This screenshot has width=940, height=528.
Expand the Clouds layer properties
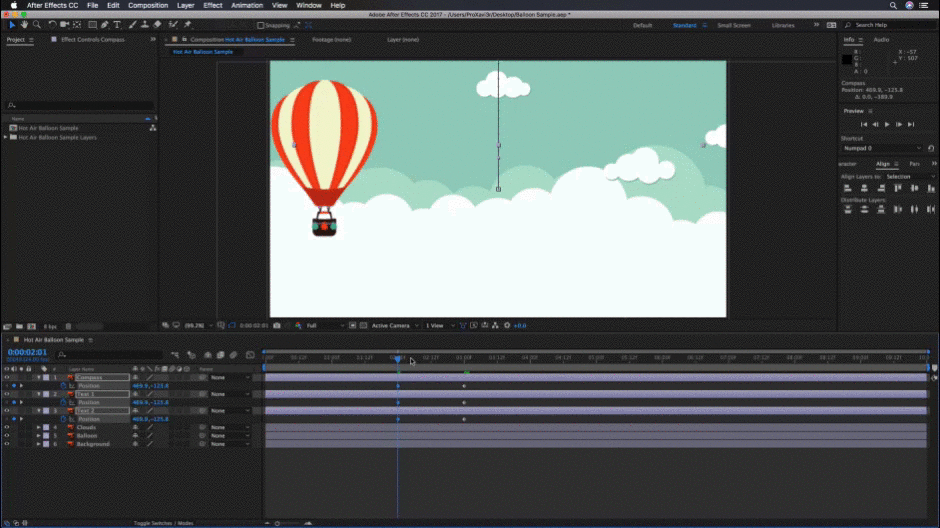pyautogui.click(x=38, y=427)
